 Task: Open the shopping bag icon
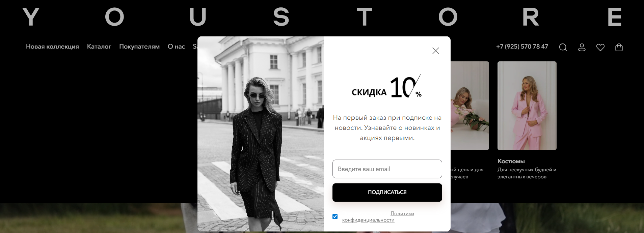point(619,47)
